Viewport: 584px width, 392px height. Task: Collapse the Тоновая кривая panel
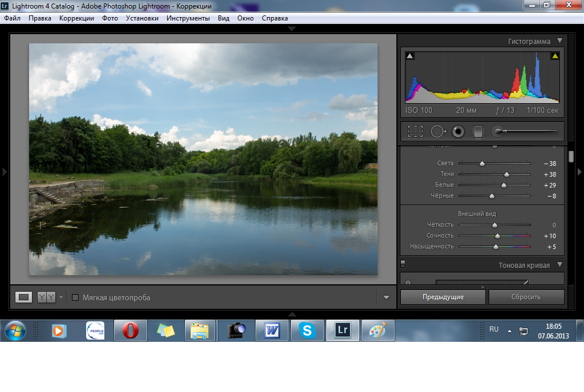559,265
